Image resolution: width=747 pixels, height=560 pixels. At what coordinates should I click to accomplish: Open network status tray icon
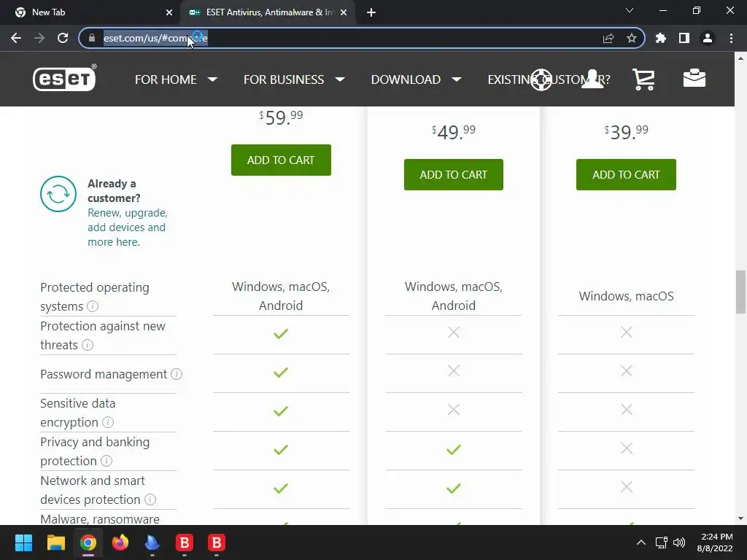coord(661,542)
